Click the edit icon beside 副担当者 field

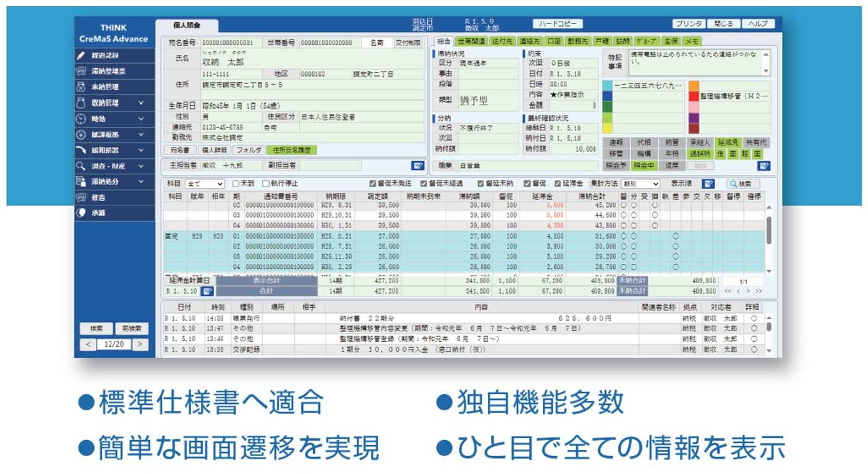[x=418, y=165]
